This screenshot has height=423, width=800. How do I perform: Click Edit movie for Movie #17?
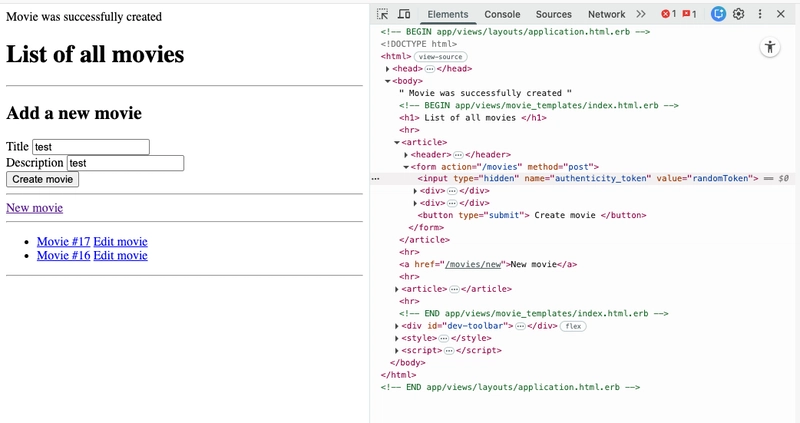(120, 241)
